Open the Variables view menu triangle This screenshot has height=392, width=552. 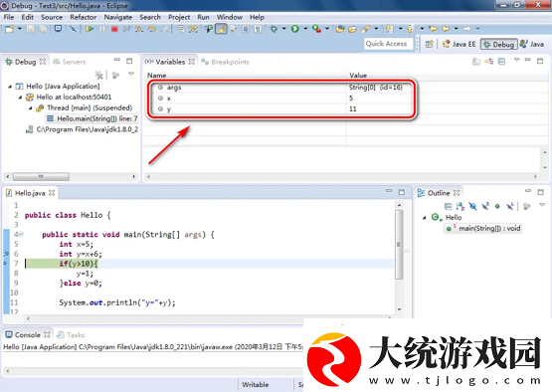(516, 61)
